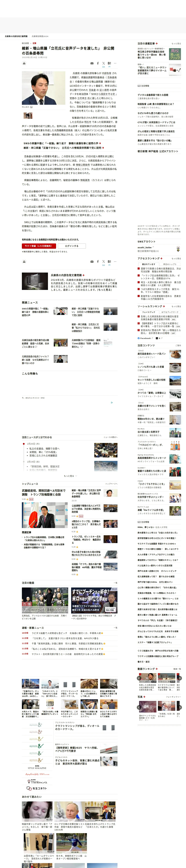Image resolution: width=186 pixels, height=868 pixels.
Task: Open more share options ellipsis below headline
Action: (x=115, y=63)
